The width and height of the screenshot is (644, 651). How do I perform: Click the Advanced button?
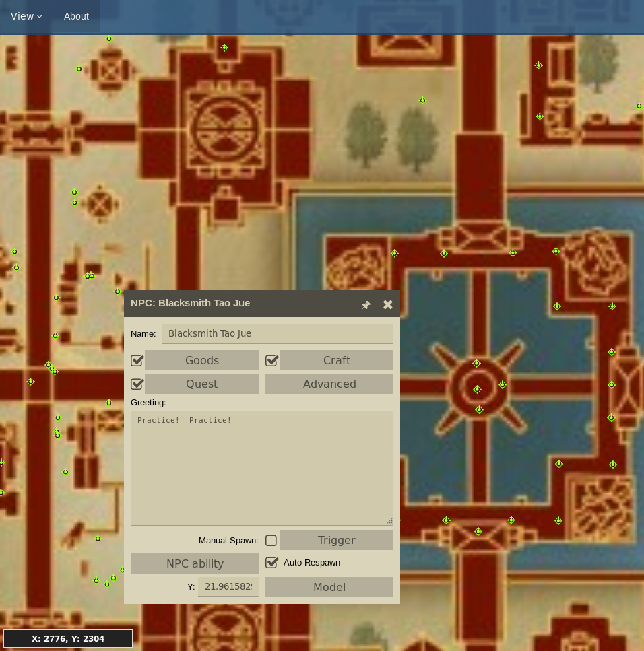pos(329,384)
